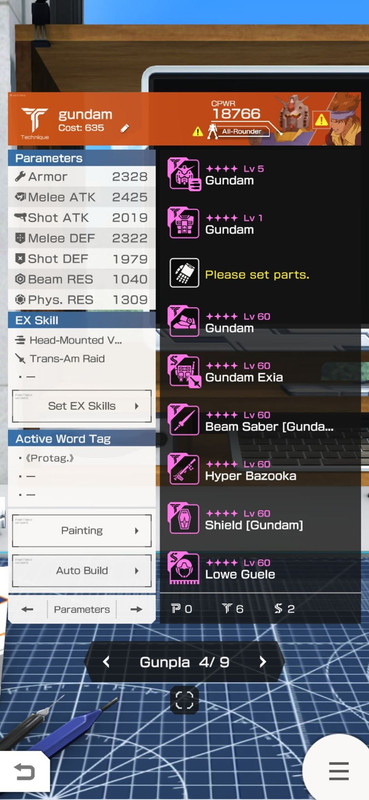Viewport: 369px width, 800px height.
Task: Open Auto Build
Action: (x=82, y=571)
